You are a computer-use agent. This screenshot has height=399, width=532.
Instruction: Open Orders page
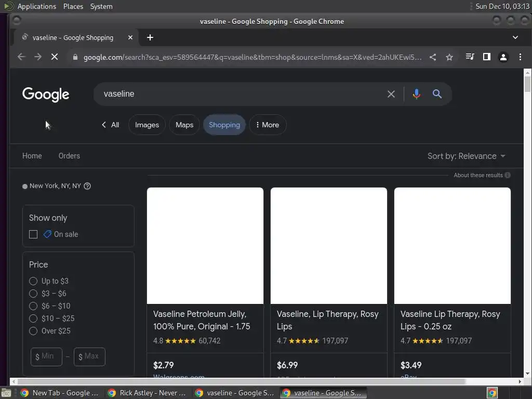(x=69, y=156)
